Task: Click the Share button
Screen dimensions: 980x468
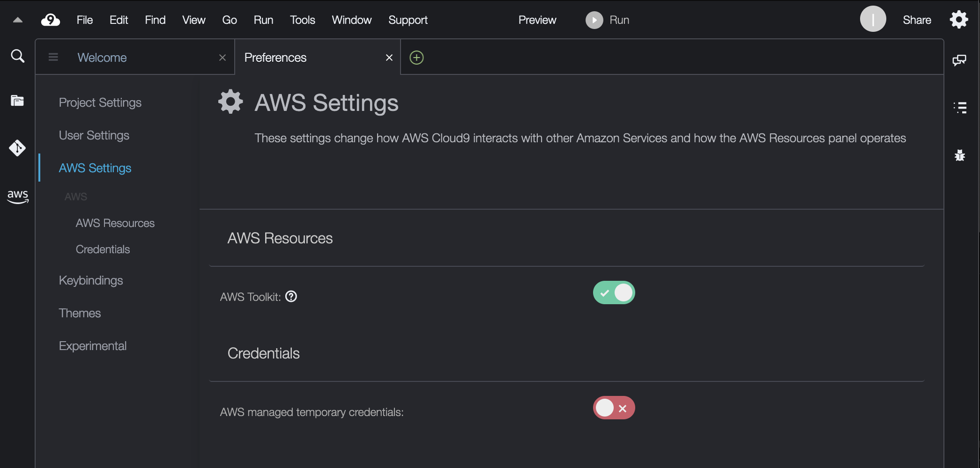Action: click(917, 20)
